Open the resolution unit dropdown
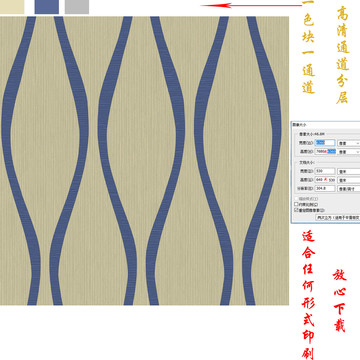 click(x=349, y=189)
